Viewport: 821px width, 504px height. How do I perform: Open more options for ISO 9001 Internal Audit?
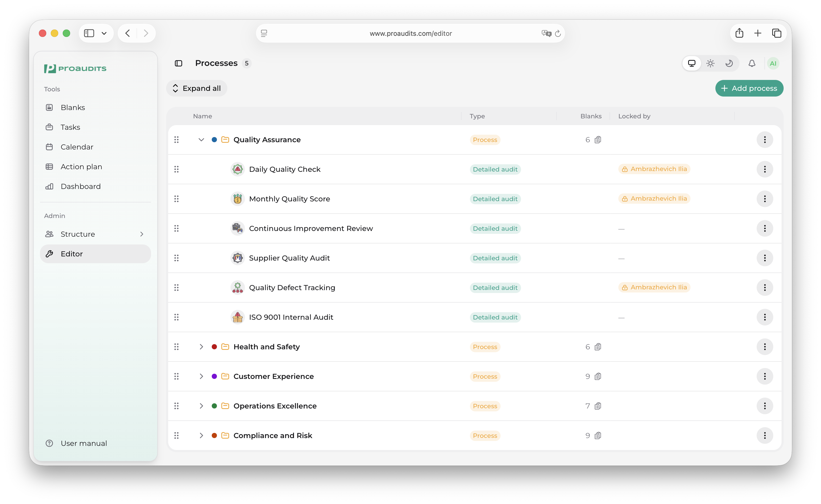(x=765, y=317)
